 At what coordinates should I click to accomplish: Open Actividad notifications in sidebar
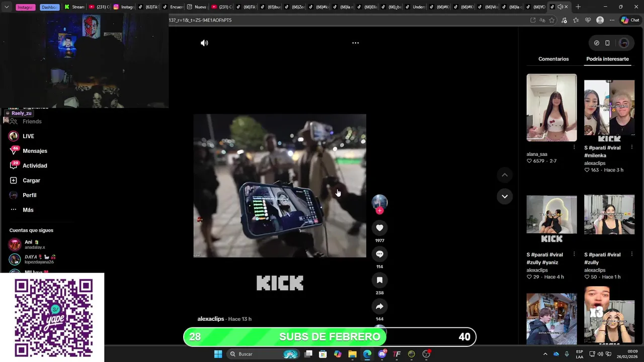click(x=35, y=165)
